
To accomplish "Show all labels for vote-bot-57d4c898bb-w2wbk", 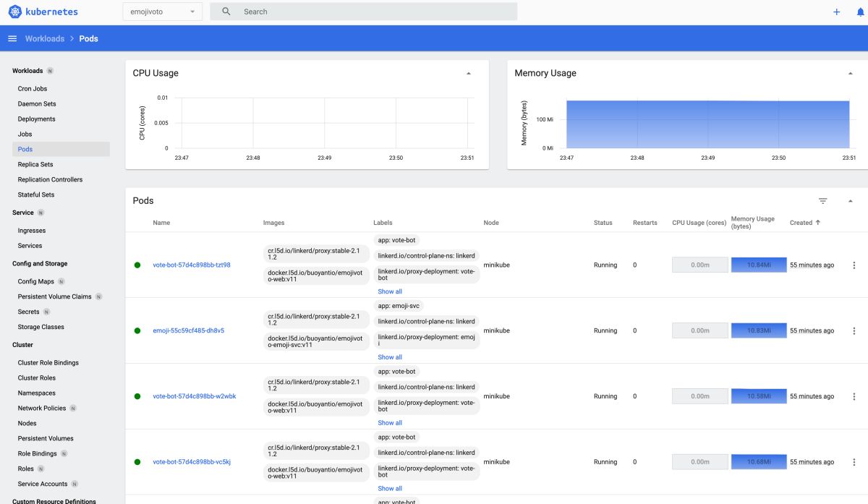I will (x=390, y=423).
